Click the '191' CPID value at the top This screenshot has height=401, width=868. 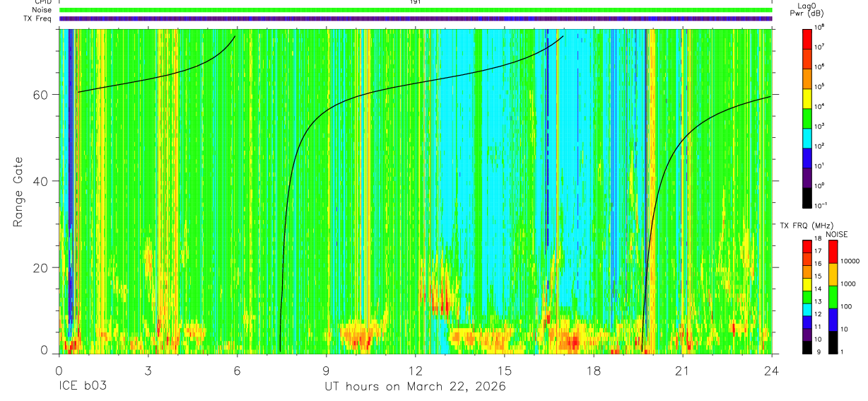pyautogui.click(x=416, y=2)
